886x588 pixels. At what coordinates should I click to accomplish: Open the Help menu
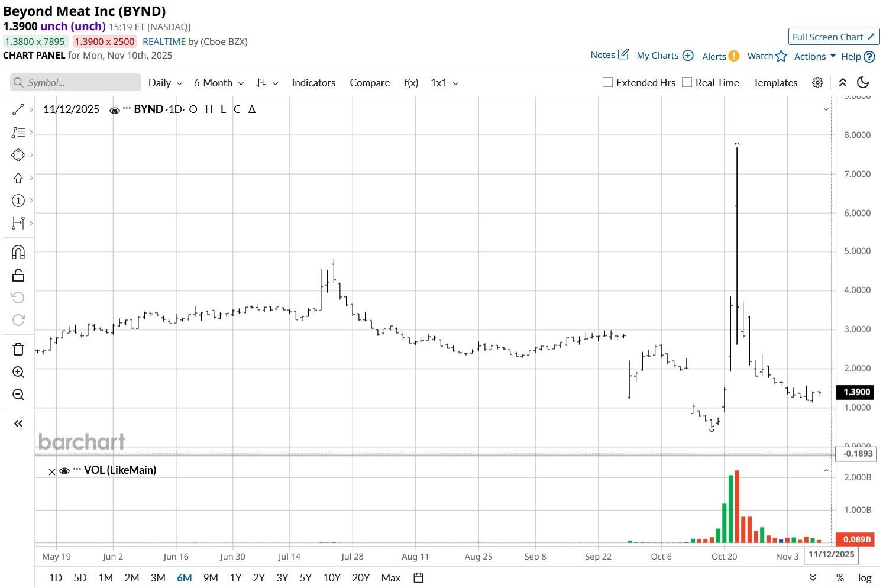point(858,57)
